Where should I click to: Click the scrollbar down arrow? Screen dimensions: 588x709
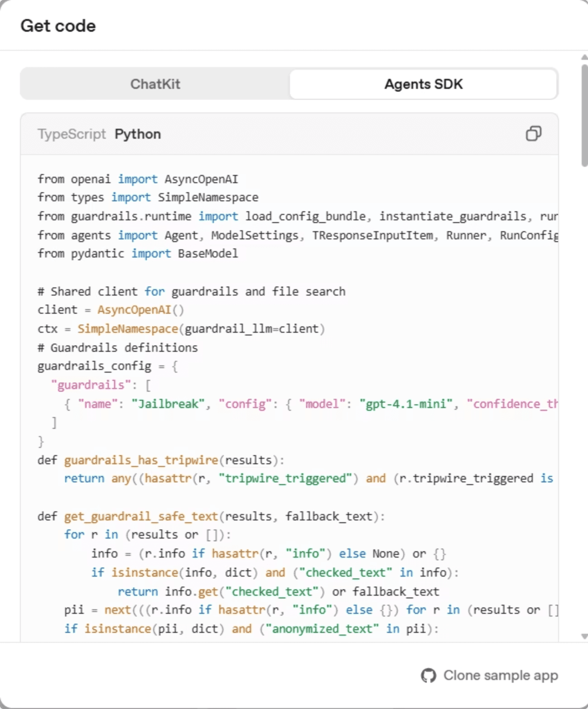click(584, 636)
